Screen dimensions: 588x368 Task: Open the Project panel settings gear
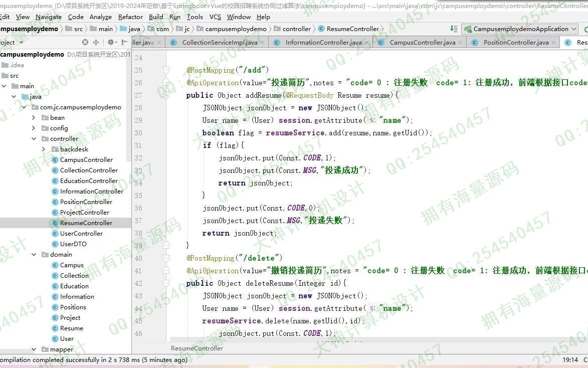point(111,43)
